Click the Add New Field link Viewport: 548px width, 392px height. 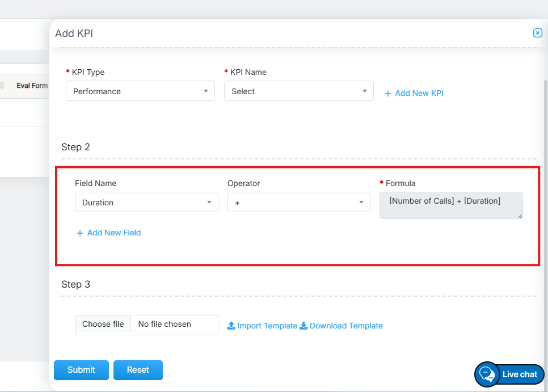tap(113, 233)
